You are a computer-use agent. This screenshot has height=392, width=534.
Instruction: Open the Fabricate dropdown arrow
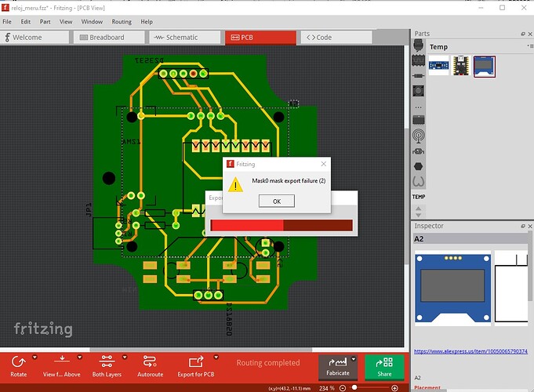click(x=354, y=359)
